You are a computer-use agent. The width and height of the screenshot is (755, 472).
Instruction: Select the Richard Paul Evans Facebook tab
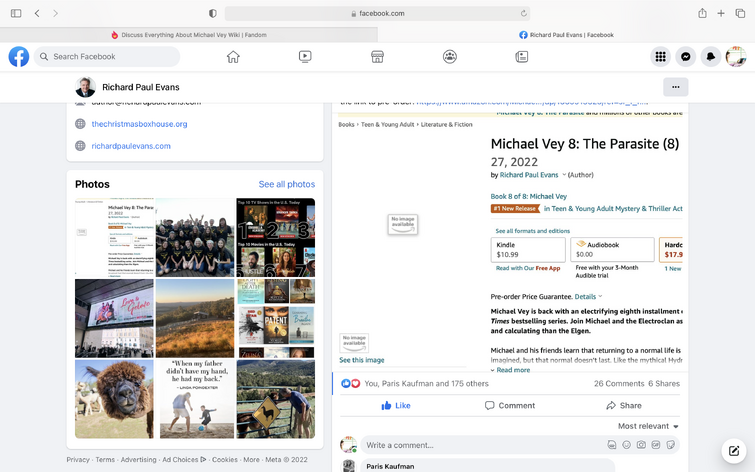pos(566,35)
